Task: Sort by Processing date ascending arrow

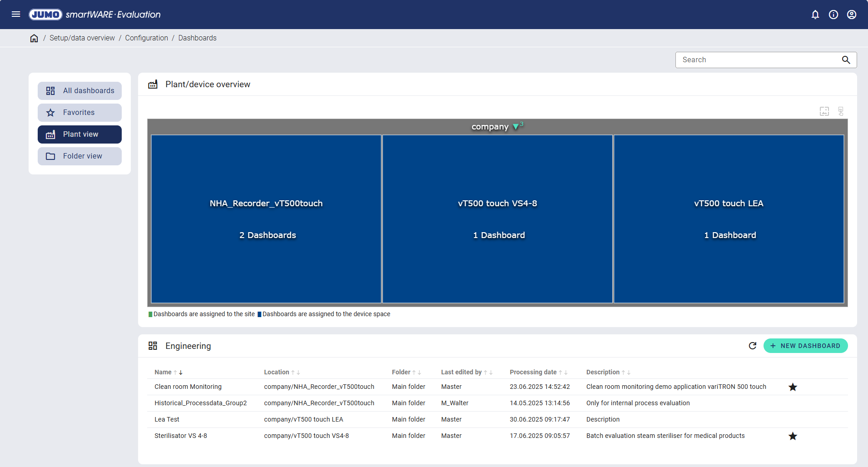Action: click(x=560, y=373)
